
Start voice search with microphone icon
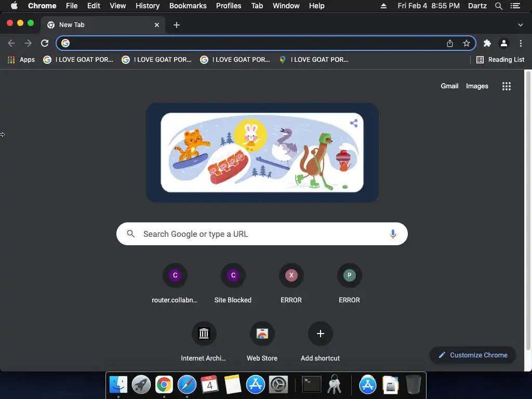coord(393,234)
